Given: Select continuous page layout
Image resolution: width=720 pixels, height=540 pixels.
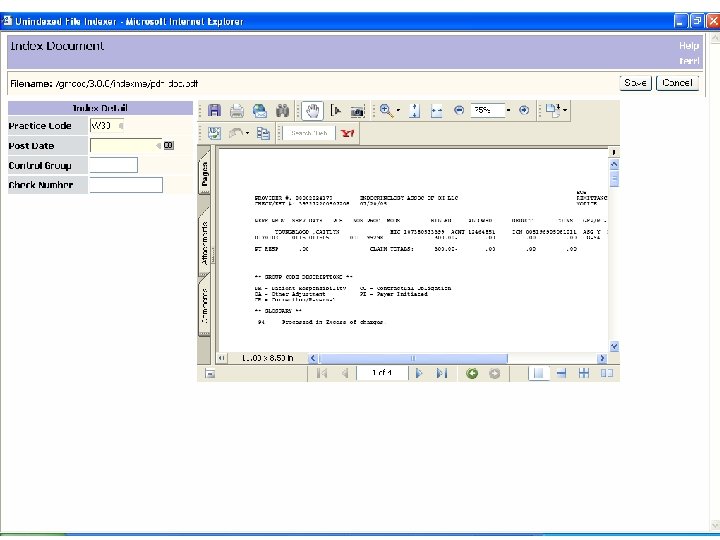Looking at the screenshot, I should 561,373.
